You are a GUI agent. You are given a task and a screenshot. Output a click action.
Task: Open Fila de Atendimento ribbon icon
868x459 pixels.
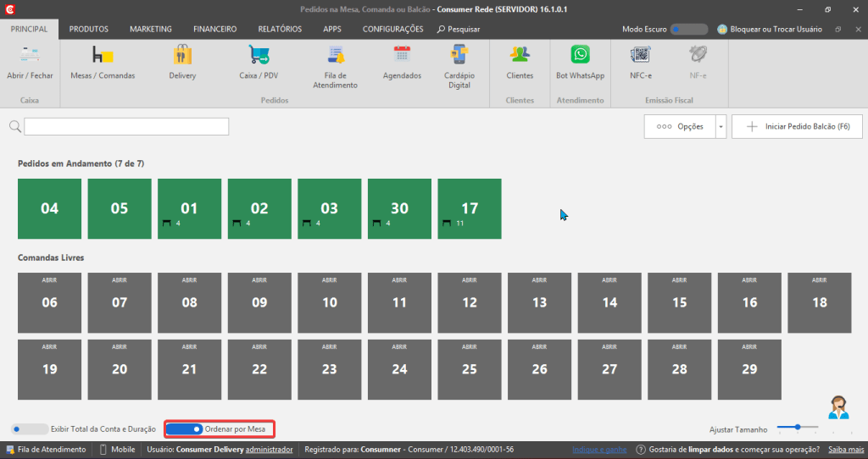click(x=336, y=55)
